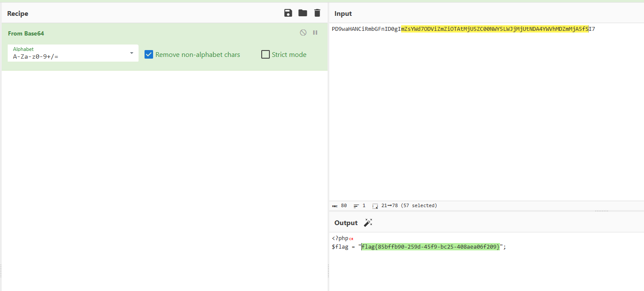
Task: Click the Input/Output divider handle
Action: coord(601,211)
